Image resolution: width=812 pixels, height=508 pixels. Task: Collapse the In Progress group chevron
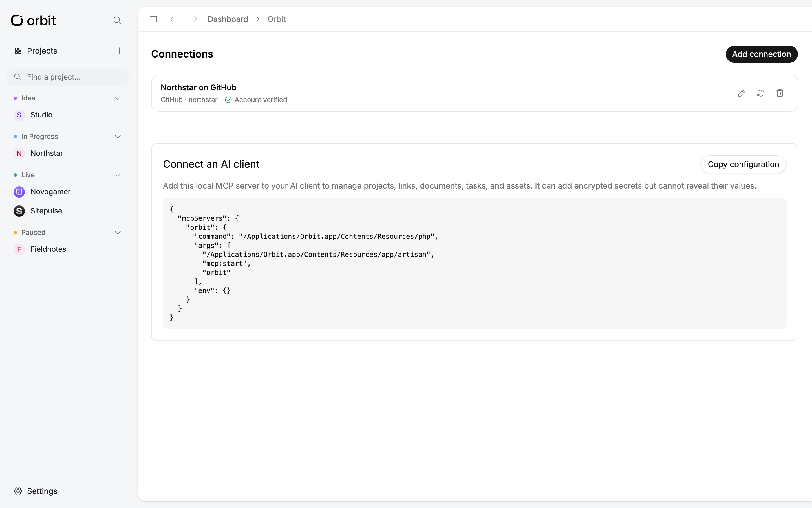tap(118, 137)
